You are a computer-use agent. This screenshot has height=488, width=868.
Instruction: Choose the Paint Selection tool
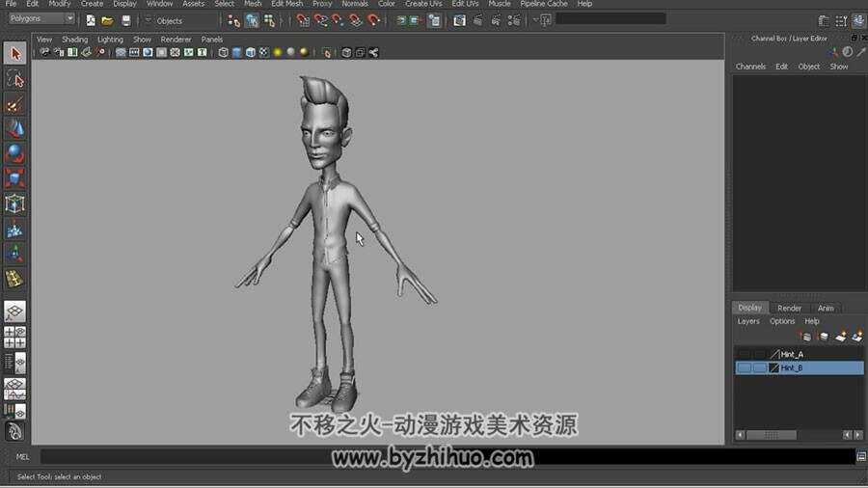point(14,104)
